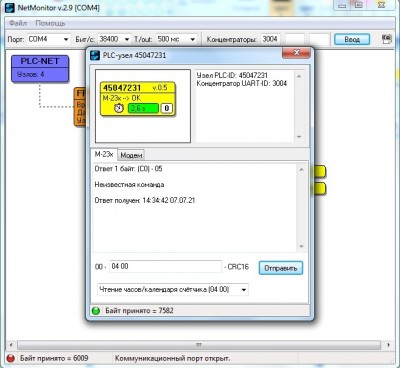Viewport: 400px width, 368px height.
Task: Select the orange concentrator block behind dialog
Action: tap(80, 107)
